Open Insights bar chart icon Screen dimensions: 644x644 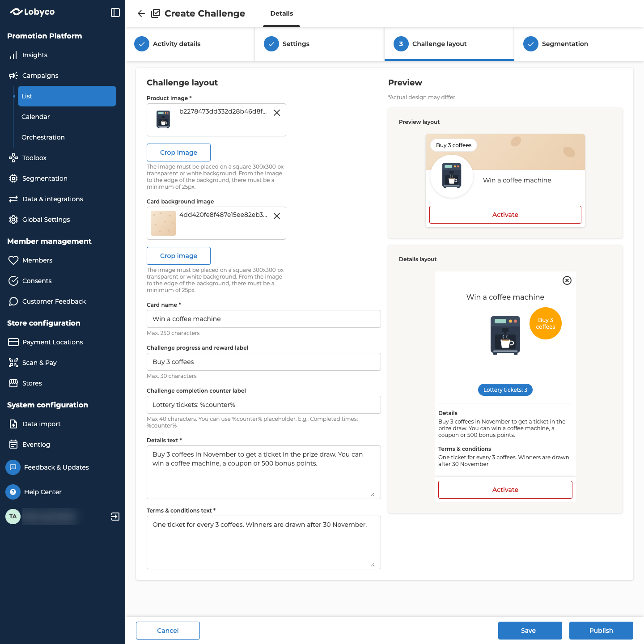tap(13, 55)
